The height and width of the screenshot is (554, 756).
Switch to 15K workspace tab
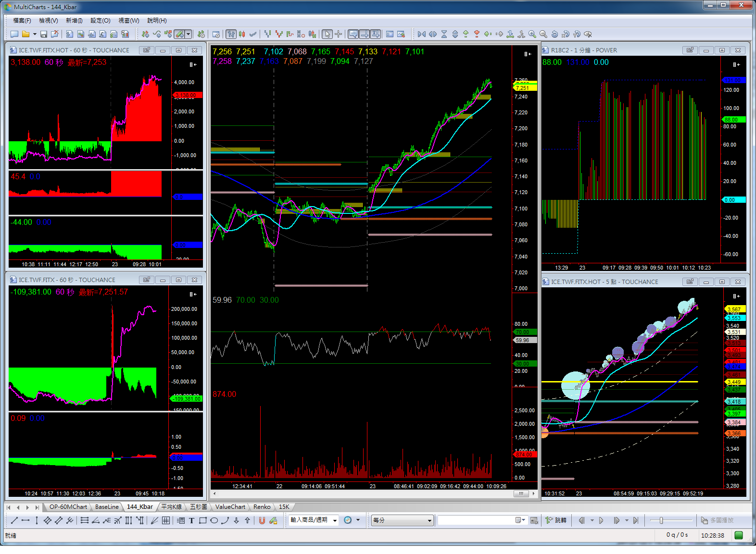pos(284,507)
